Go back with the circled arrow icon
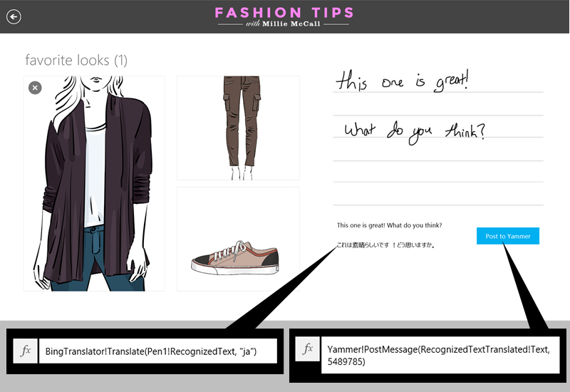 (14, 16)
